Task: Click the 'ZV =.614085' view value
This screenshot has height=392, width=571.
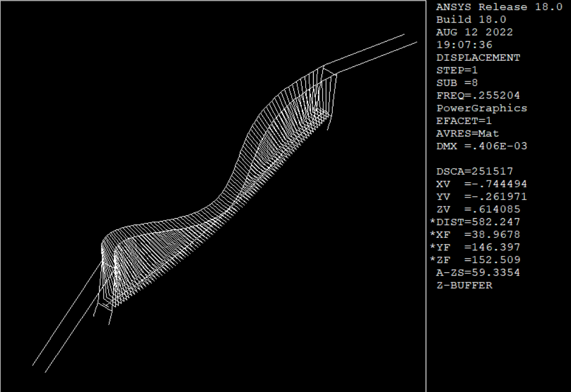Action: [479, 209]
